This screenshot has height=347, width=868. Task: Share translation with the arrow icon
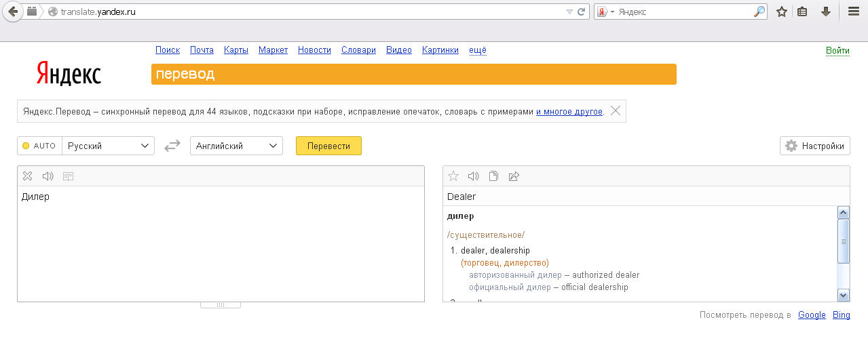coord(514,176)
